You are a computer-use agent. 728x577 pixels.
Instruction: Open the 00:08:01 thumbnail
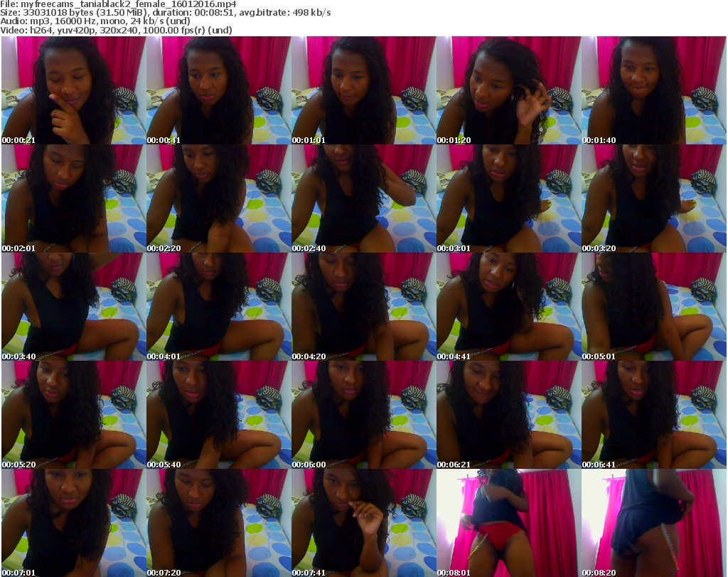pyautogui.click(x=509, y=523)
